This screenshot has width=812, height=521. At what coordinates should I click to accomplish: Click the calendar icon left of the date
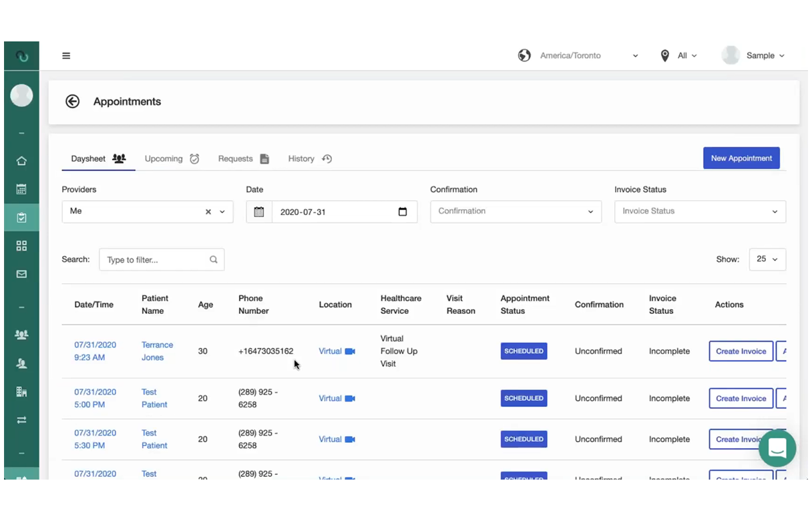click(x=259, y=212)
